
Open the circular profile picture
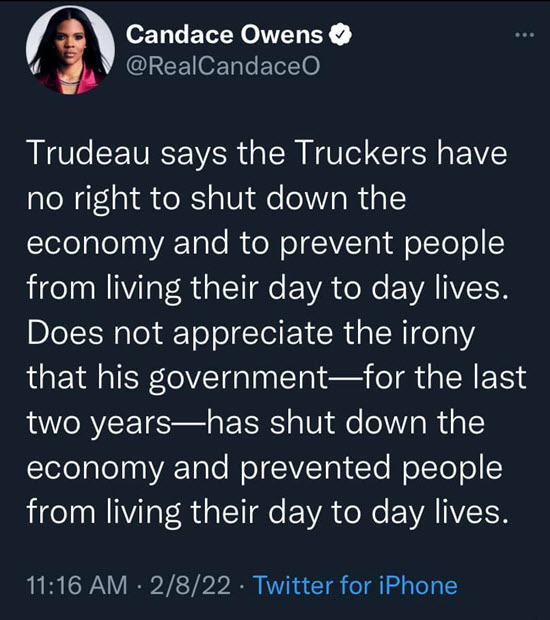click(x=70, y=50)
